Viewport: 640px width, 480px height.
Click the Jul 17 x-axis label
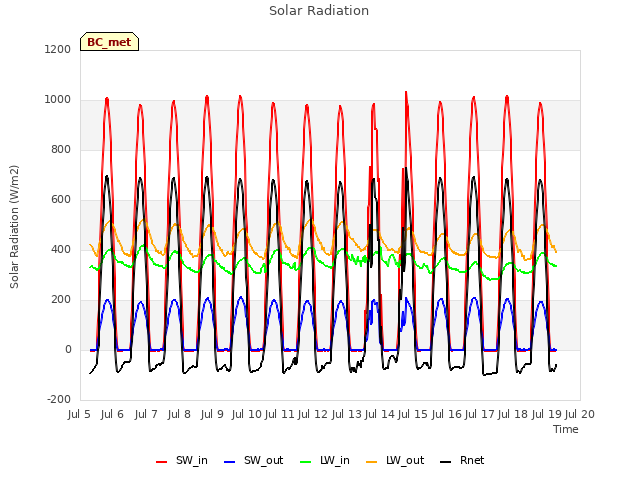(x=480, y=414)
